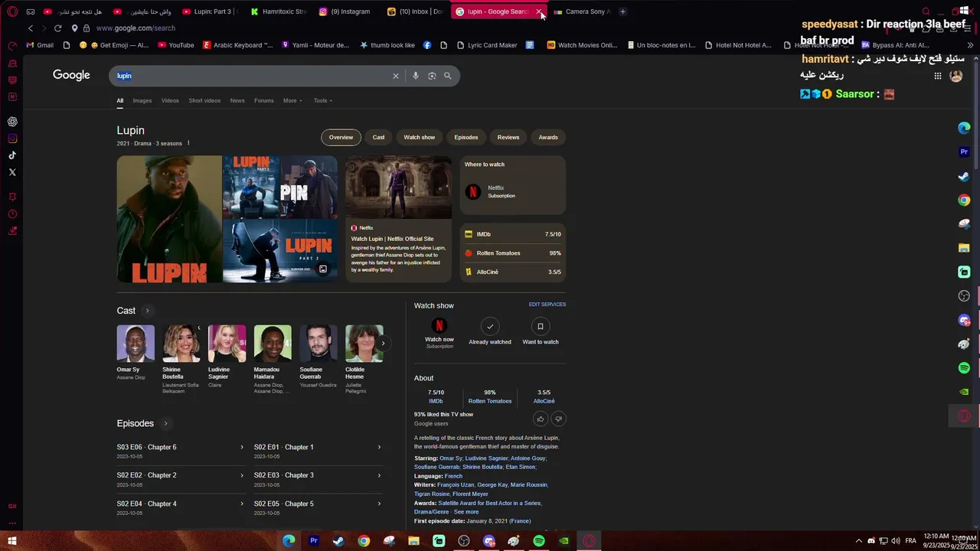
Task: Show more cast with the carousel arrow
Action: (x=383, y=343)
